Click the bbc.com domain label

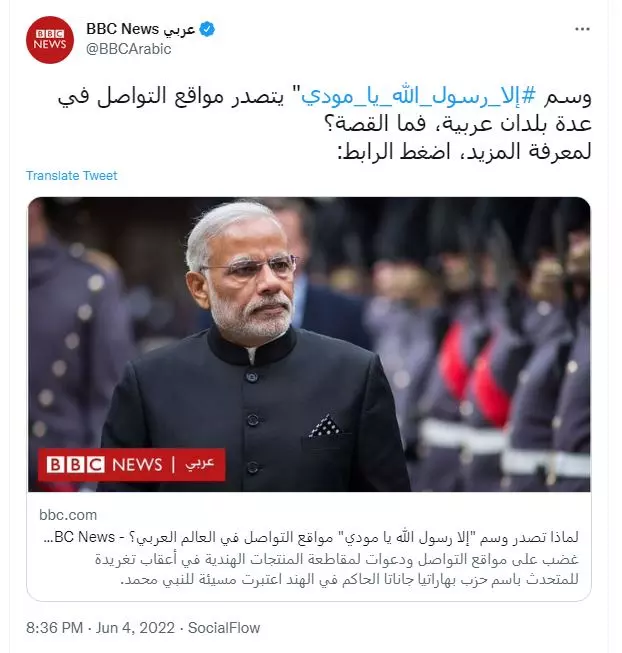click(x=68, y=515)
